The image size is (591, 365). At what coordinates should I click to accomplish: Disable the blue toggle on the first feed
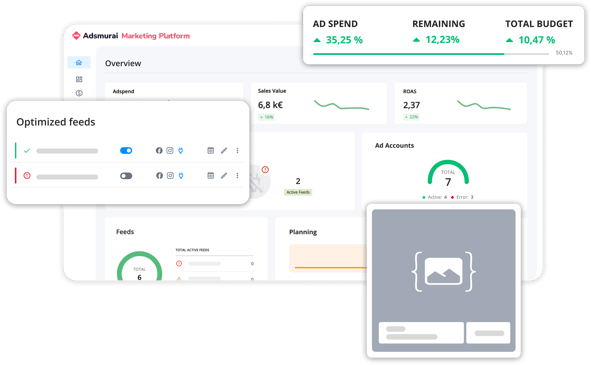pyautogui.click(x=126, y=150)
